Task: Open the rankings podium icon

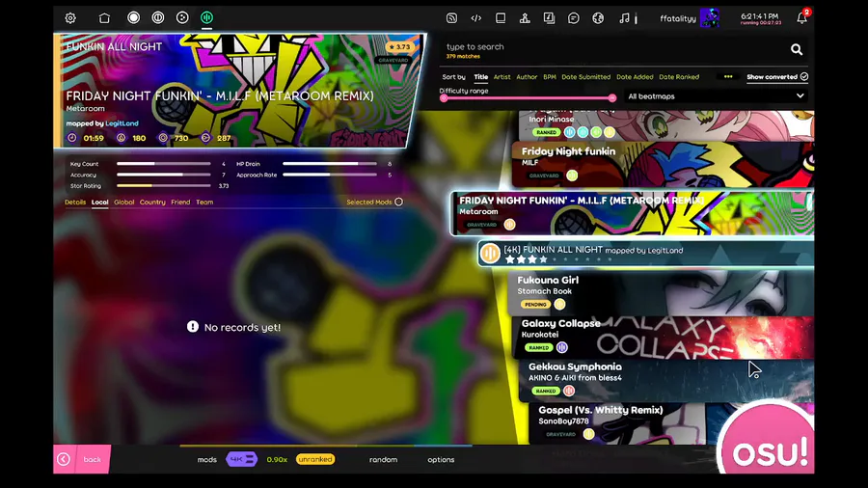Action: [x=525, y=18]
